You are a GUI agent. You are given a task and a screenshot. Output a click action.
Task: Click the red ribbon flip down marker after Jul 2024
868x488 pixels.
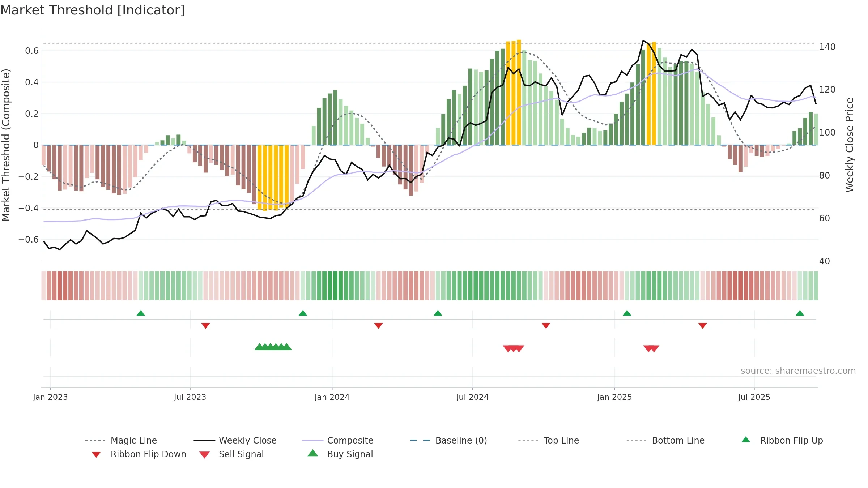[x=546, y=326]
